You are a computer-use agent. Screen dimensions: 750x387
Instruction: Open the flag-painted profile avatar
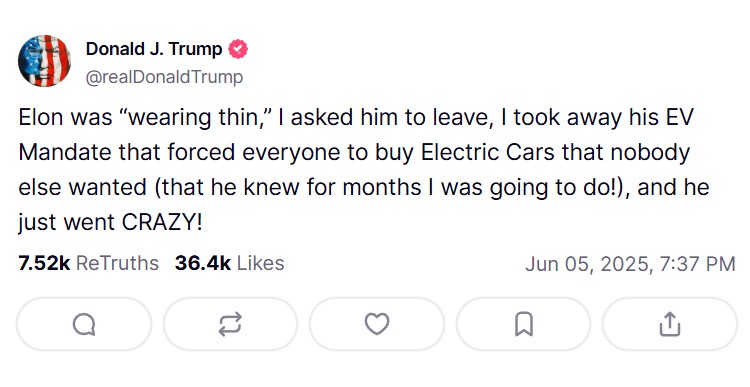tap(44, 61)
